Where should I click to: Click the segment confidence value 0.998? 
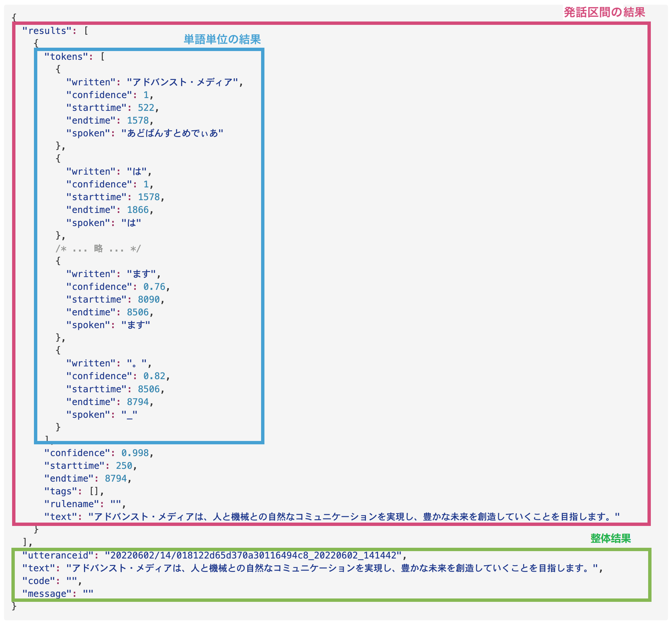pos(135,453)
